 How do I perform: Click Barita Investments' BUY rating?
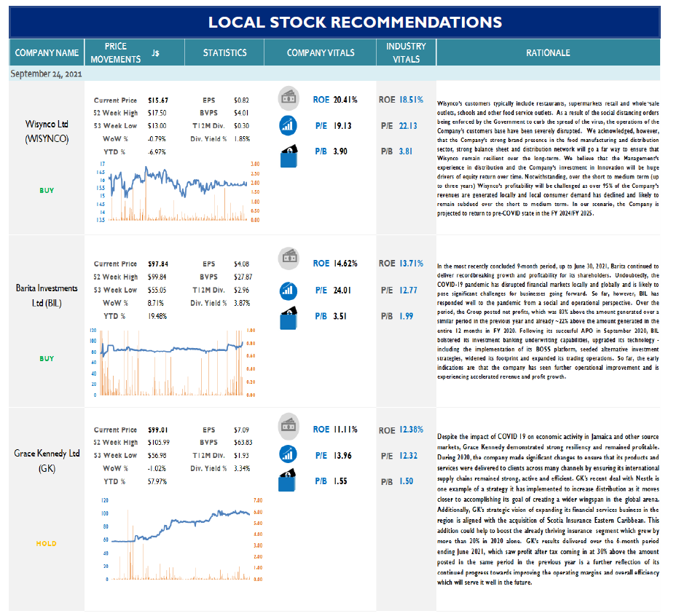click(x=47, y=359)
